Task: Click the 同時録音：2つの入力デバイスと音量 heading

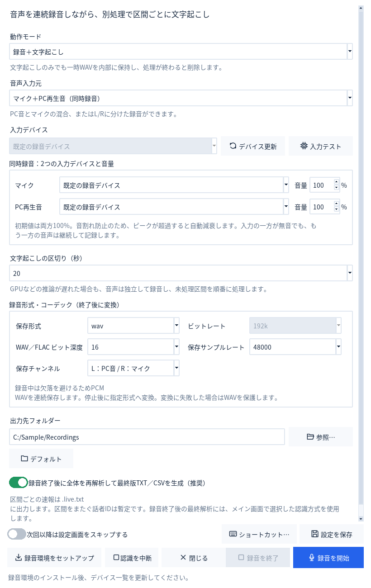Action: pos(62,164)
